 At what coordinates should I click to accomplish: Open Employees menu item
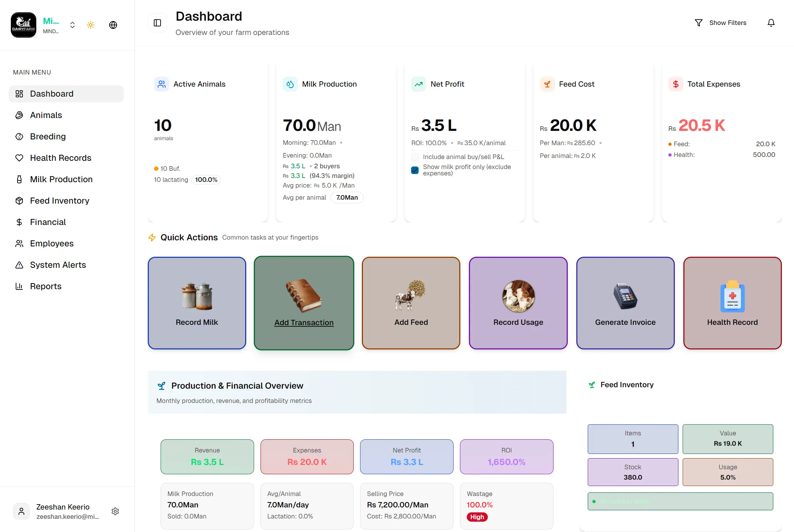[x=66, y=244]
